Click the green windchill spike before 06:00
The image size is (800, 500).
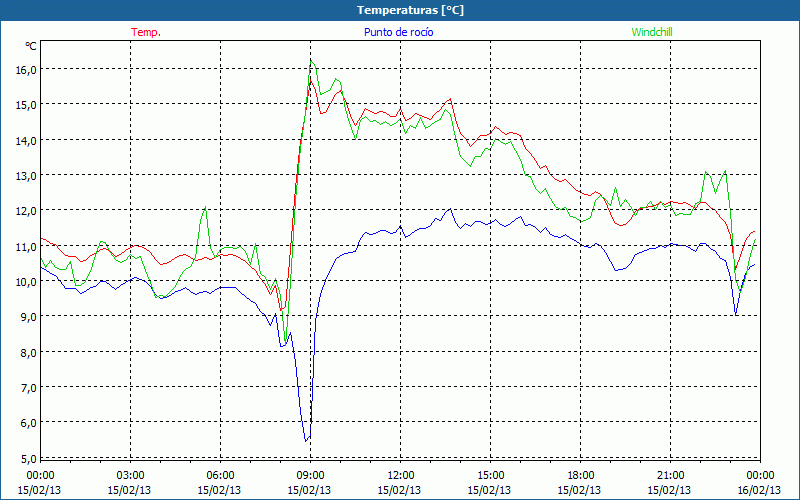205,207
